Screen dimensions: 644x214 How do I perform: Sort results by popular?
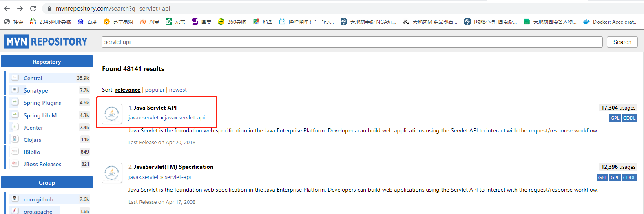(155, 90)
